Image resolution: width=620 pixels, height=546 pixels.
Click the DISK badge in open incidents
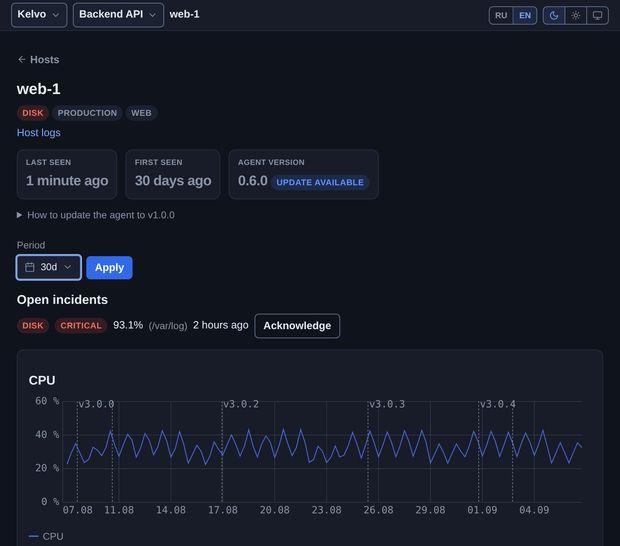coord(32,326)
